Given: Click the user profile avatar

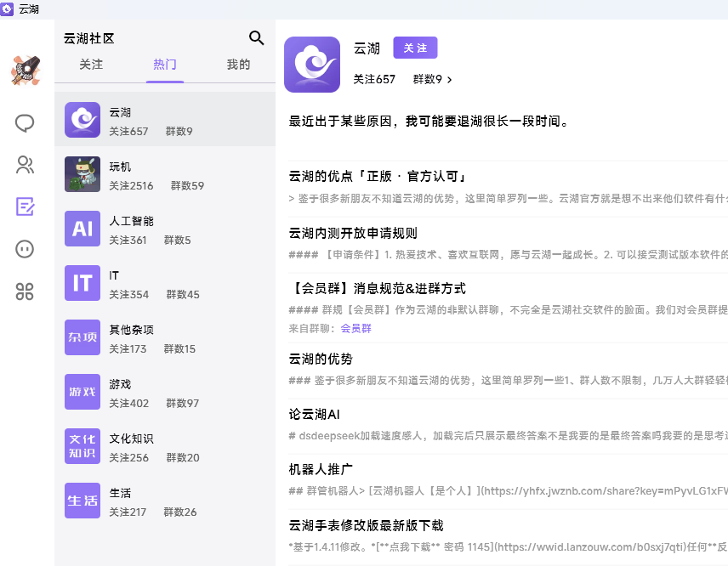Looking at the screenshot, I should pyautogui.click(x=26, y=70).
